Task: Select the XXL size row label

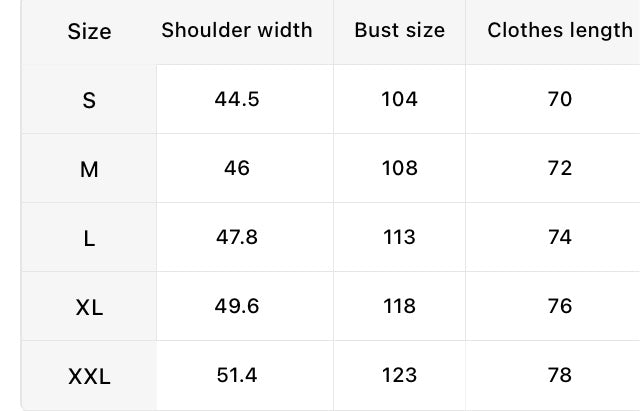Action: click(x=89, y=376)
